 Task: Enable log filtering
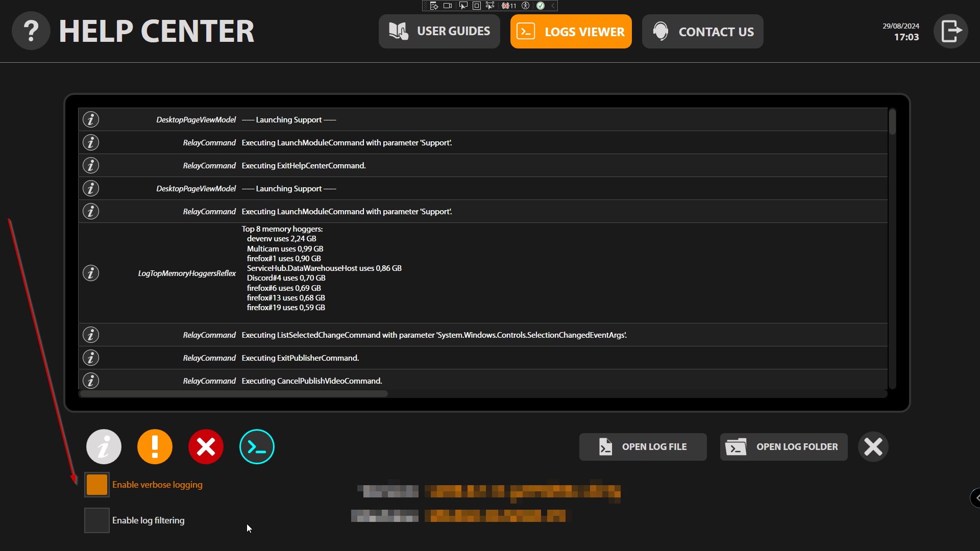[96, 520]
